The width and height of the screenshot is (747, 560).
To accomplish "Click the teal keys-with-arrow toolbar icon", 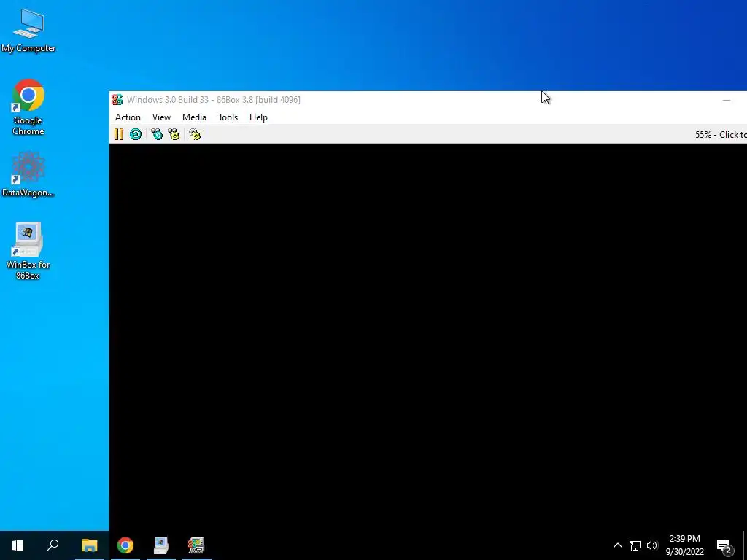I will pyautogui.click(x=157, y=134).
